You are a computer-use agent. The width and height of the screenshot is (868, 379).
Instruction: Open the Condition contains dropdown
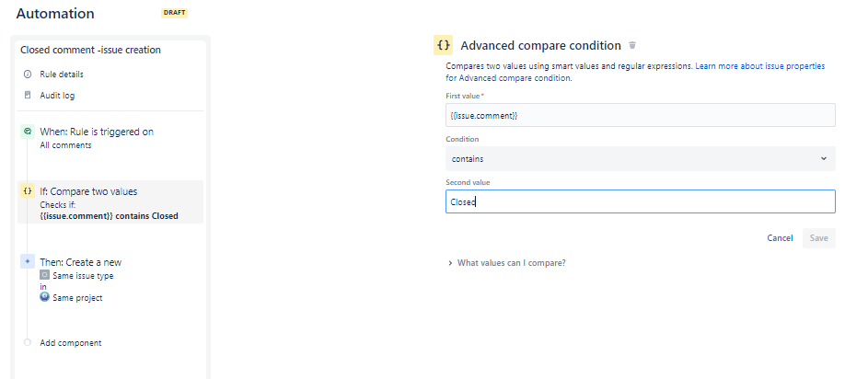pos(640,158)
